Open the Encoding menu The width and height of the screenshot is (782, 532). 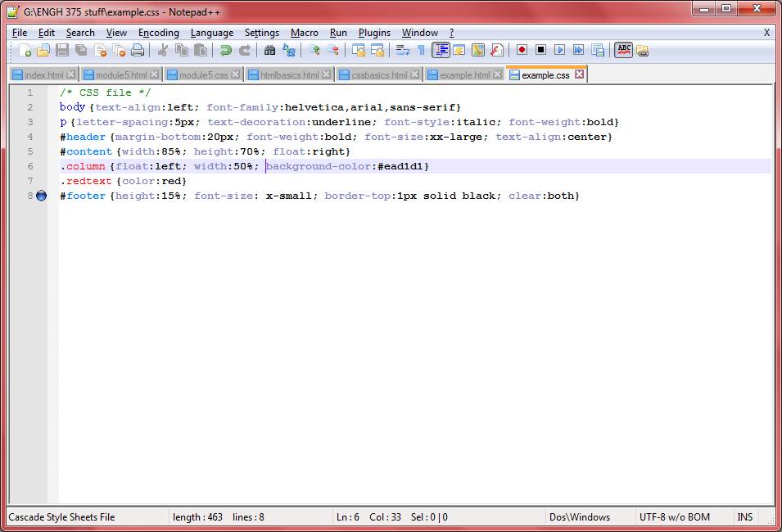click(x=158, y=33)
